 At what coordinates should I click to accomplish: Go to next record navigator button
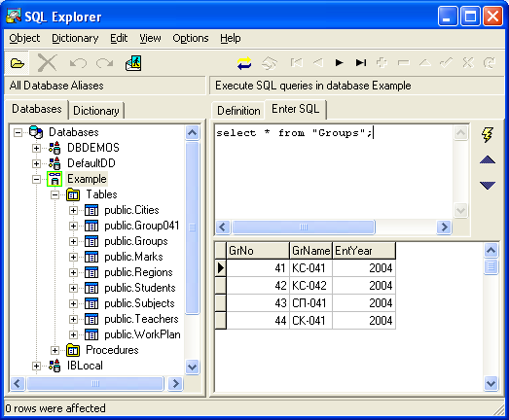click(340, 62)
